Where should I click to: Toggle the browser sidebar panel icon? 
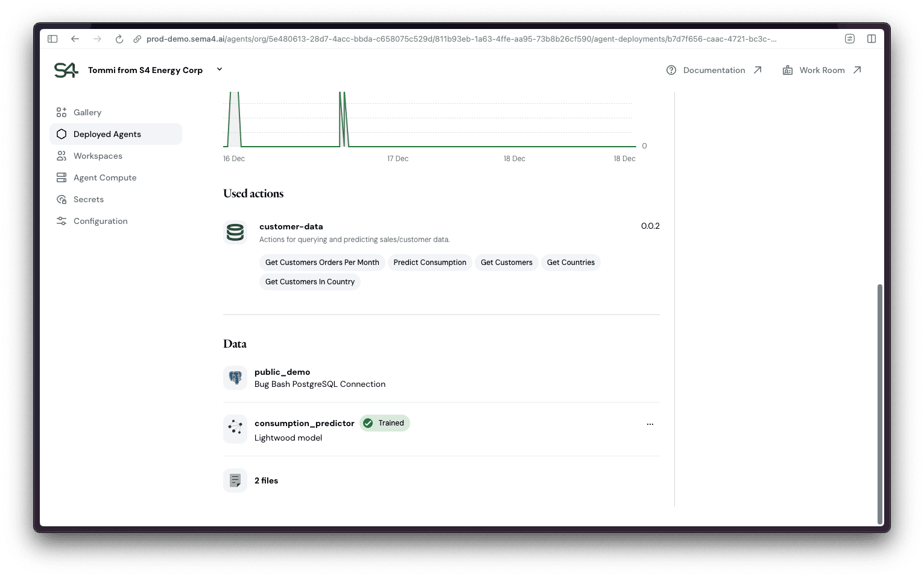click(x=52, y=39)
